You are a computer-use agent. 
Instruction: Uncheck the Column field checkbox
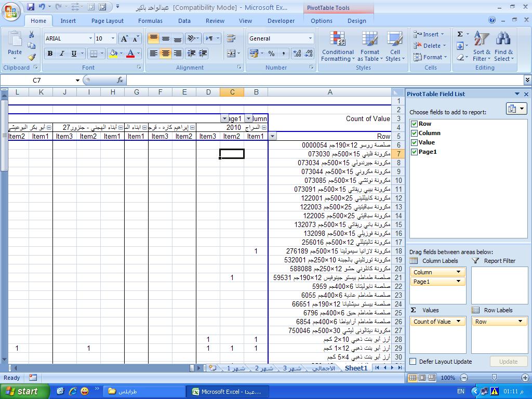click(414, 133)
